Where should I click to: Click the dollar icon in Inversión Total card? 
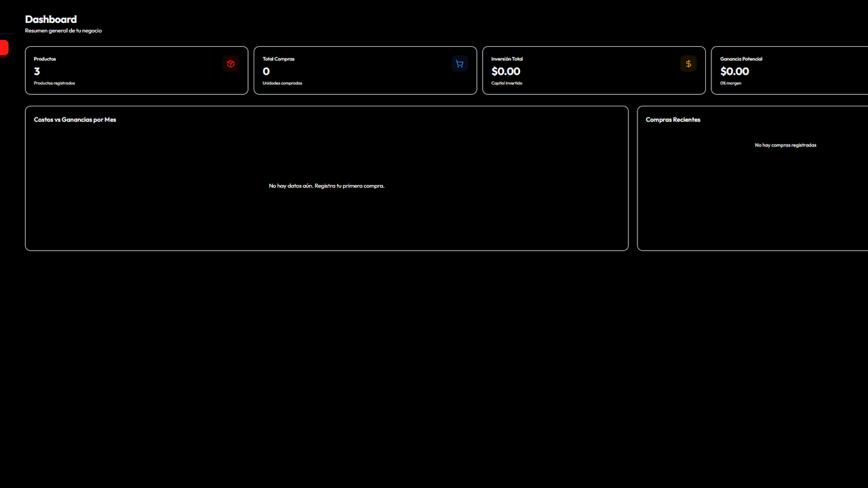(x=688, y=64)
